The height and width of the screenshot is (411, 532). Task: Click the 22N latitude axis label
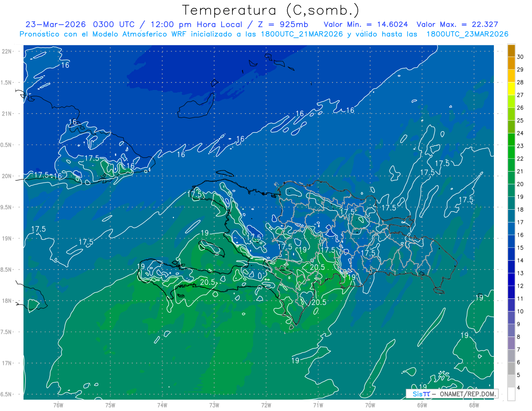tap(8, 51)
